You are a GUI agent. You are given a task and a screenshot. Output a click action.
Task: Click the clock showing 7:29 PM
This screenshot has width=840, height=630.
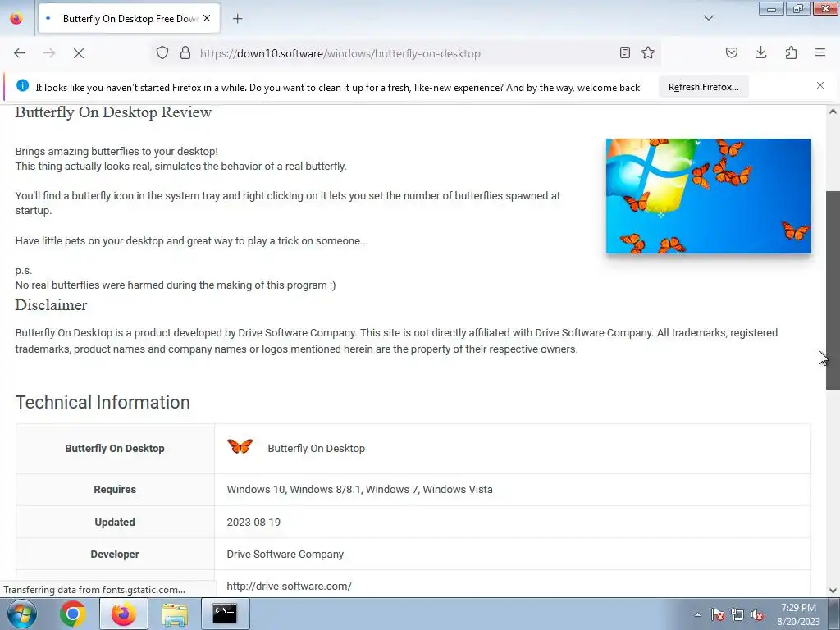click(x=798, y=614)
